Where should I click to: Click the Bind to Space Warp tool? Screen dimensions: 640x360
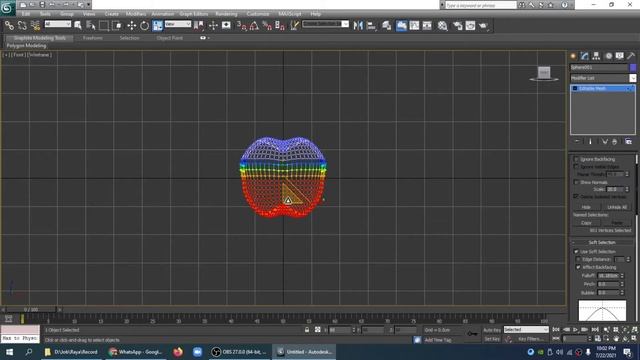tap(36, 26)
